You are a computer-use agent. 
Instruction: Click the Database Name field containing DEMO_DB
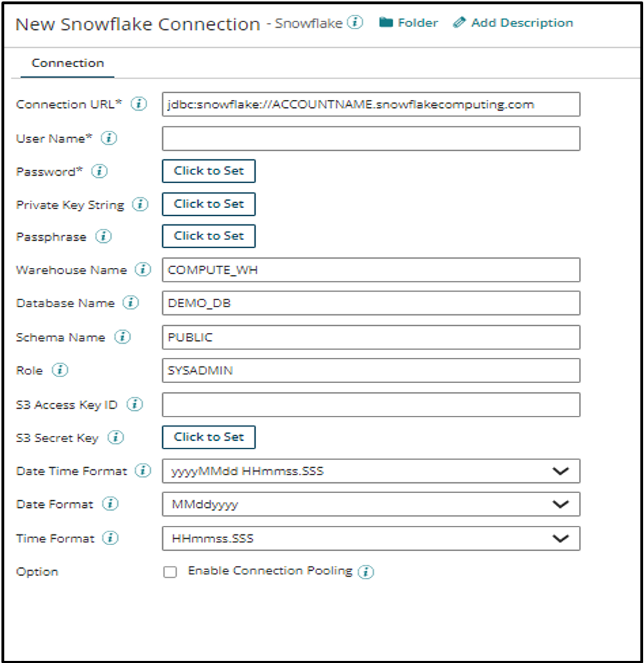371,303
